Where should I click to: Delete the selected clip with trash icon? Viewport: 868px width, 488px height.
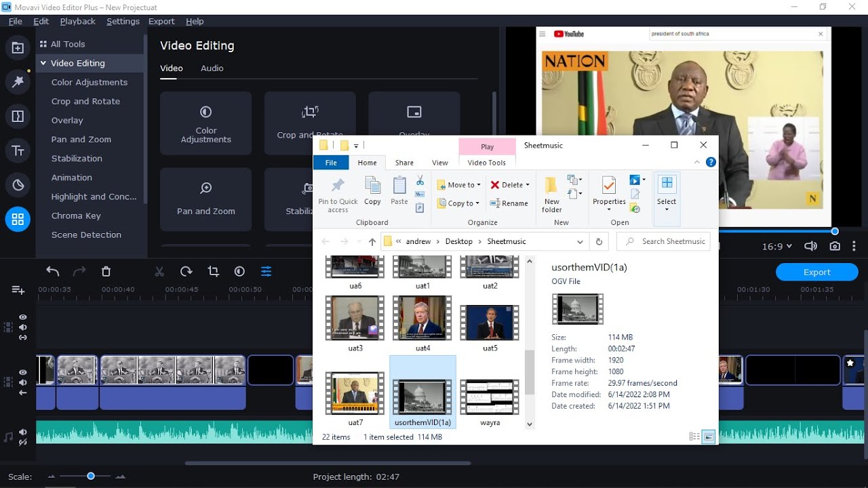click(106, 272)
